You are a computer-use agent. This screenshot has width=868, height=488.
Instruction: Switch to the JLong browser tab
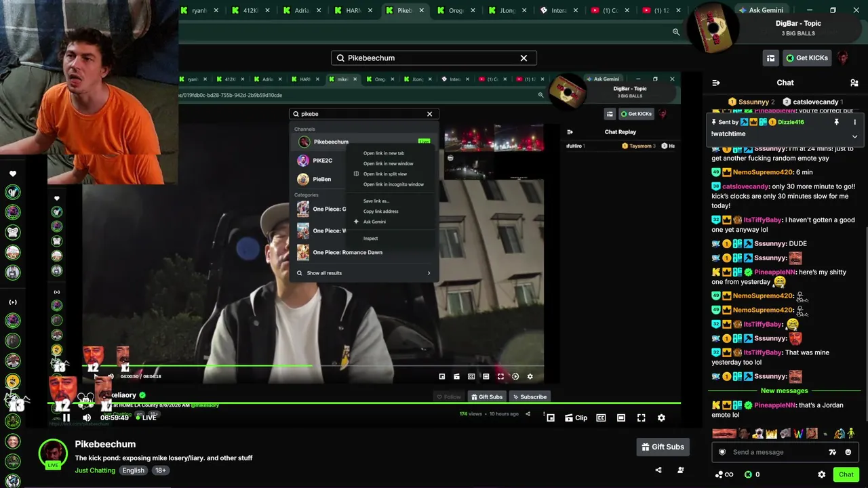point(507,10)
